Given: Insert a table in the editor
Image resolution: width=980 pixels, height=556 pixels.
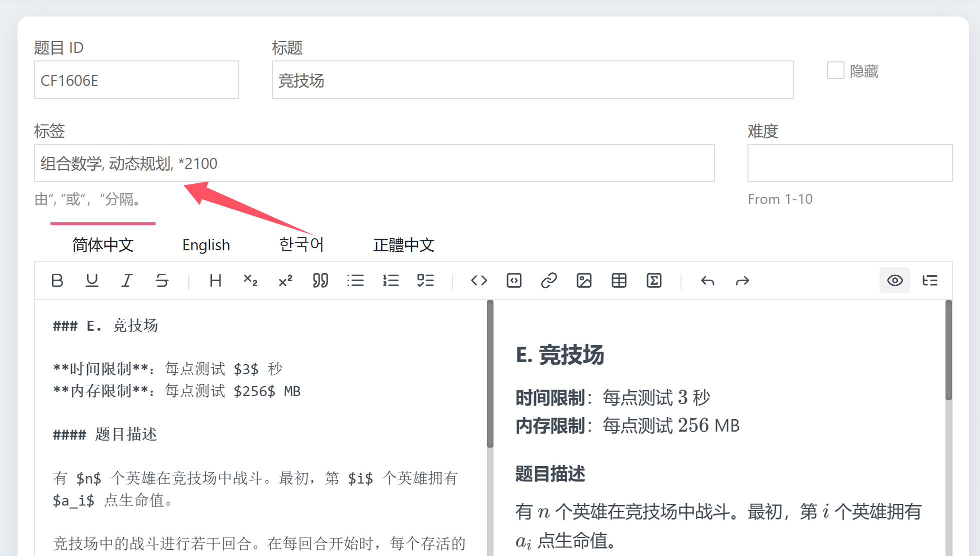Looking at the screenshot, I should click(619, 281).
